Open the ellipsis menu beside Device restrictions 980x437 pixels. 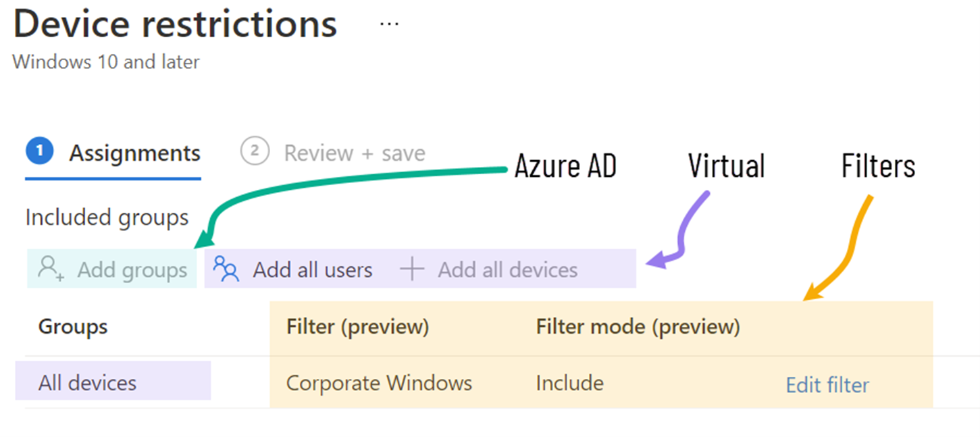pyautogui.click(x=389, y=24)
